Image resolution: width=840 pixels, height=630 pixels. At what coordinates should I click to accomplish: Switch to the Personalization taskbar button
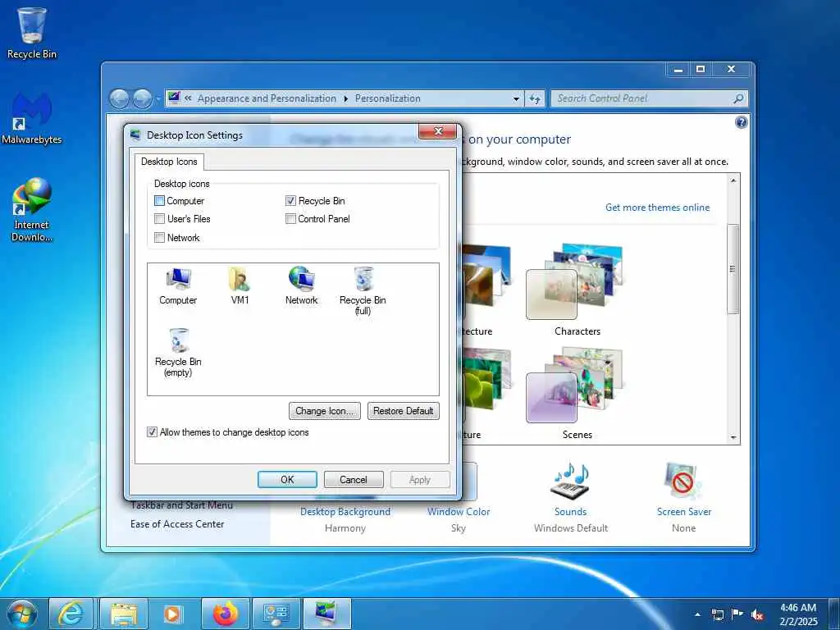coord(326,614)
